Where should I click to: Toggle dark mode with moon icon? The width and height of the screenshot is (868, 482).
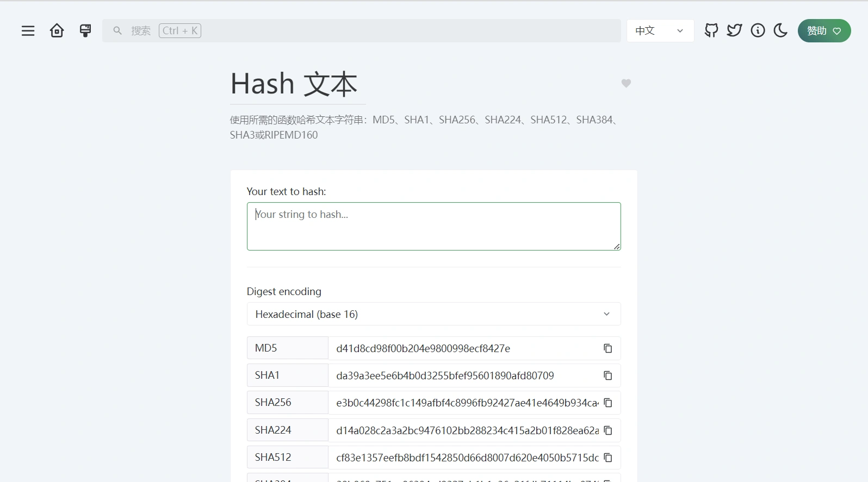(x=780, y=31)
